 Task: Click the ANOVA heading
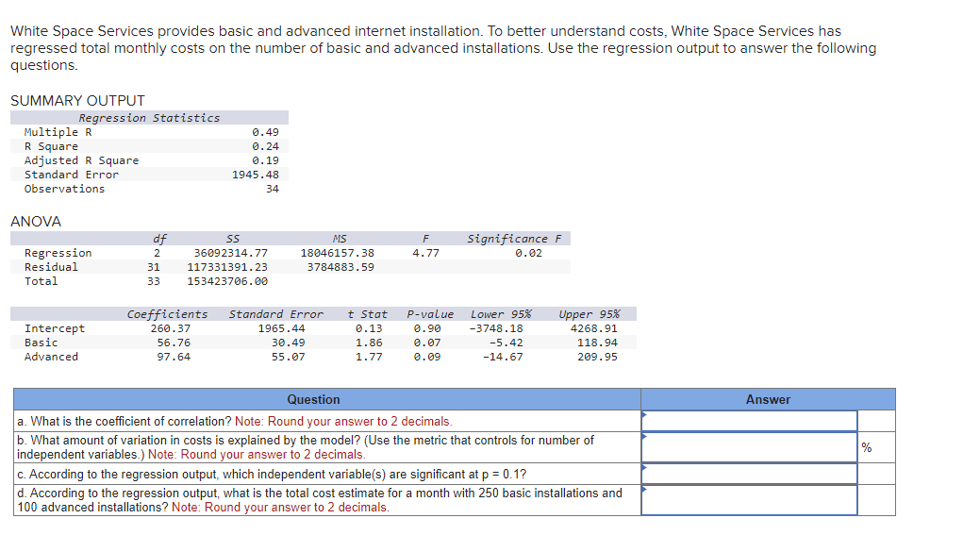(36, 222)
